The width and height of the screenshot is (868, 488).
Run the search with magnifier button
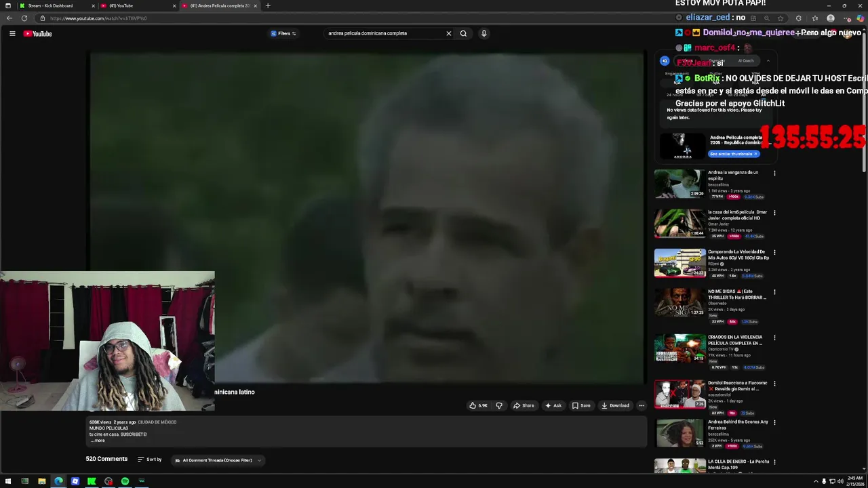click(x=463, y=33)
